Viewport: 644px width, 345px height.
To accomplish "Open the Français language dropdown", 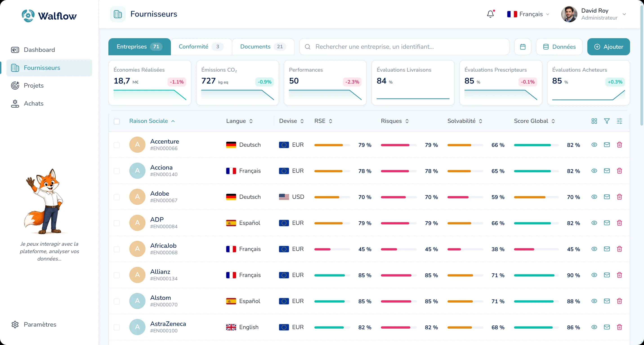I will (528, 14).
